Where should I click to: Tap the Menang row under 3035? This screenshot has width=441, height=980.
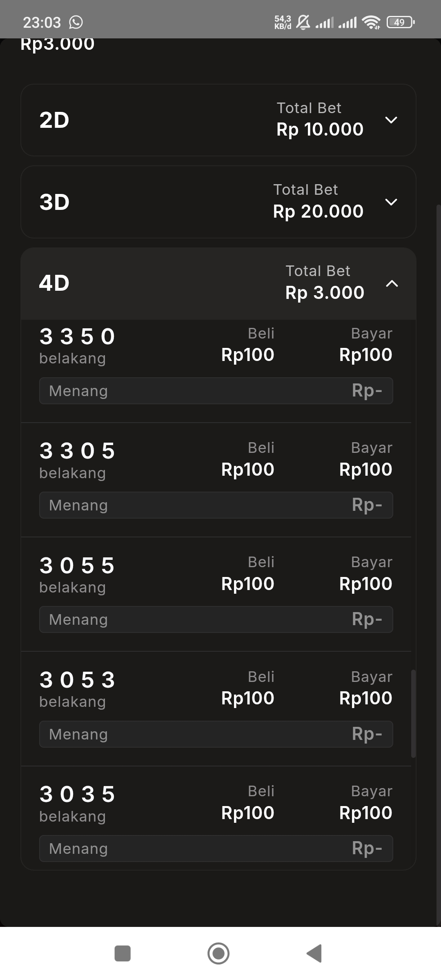pyautogui.click(x=216, y=849)
